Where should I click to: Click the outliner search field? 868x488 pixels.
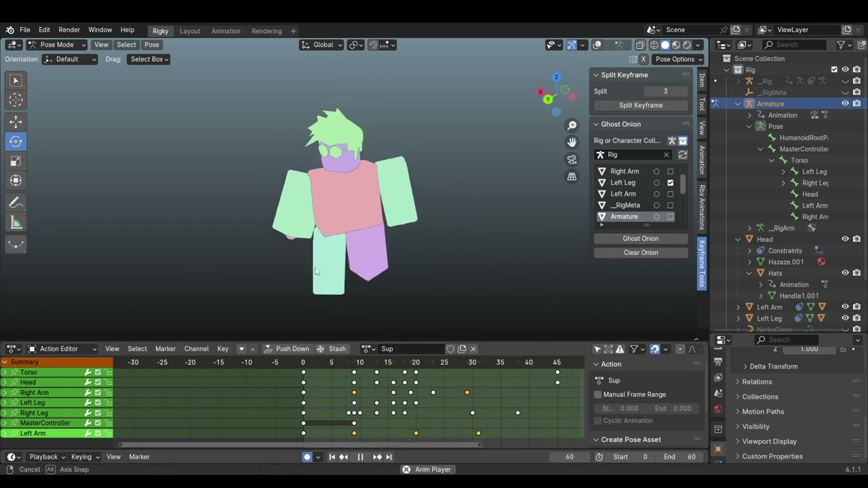795,45
